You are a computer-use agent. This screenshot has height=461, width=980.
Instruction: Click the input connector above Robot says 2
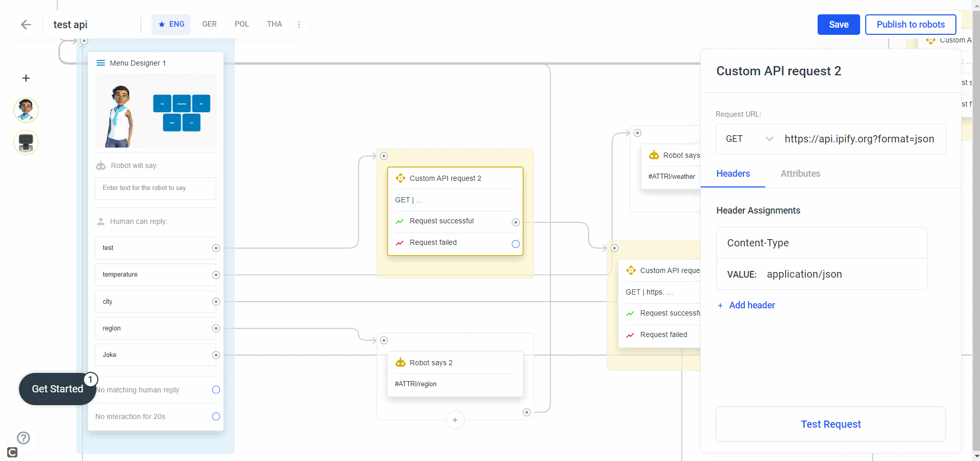(x=384, y=340)
